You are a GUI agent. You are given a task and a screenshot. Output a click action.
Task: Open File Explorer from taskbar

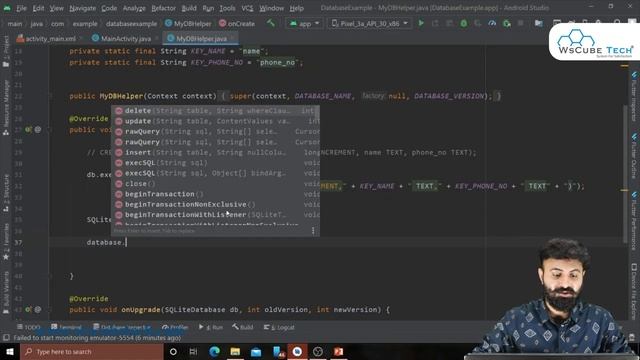[235, 351]
